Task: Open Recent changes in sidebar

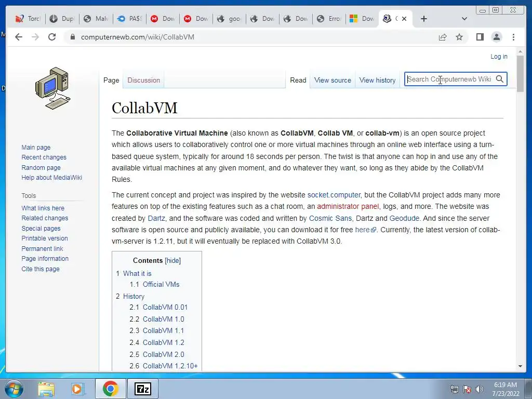Action: pos(44,157)
